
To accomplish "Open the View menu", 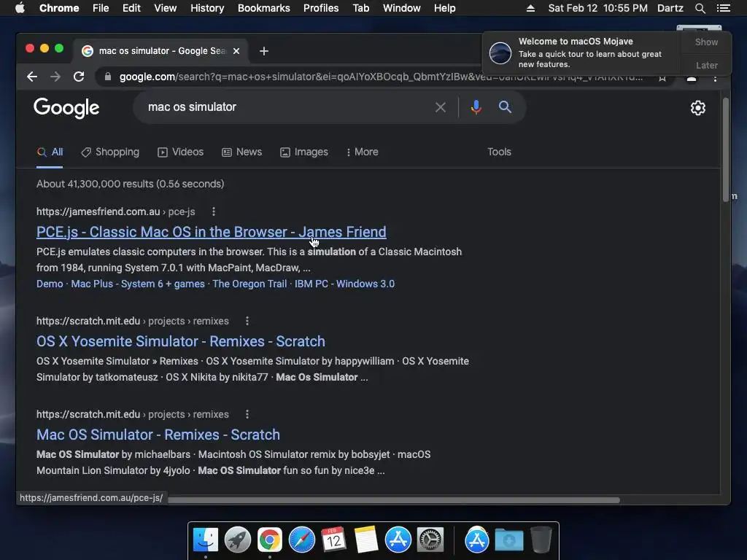I will pyautogui.click(x=166, y=8).
